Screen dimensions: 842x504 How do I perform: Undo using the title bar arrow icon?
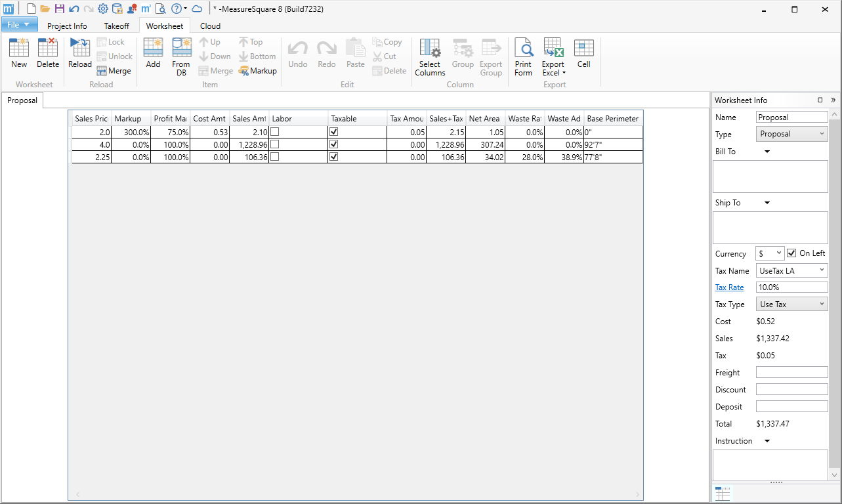pos(74,9)
